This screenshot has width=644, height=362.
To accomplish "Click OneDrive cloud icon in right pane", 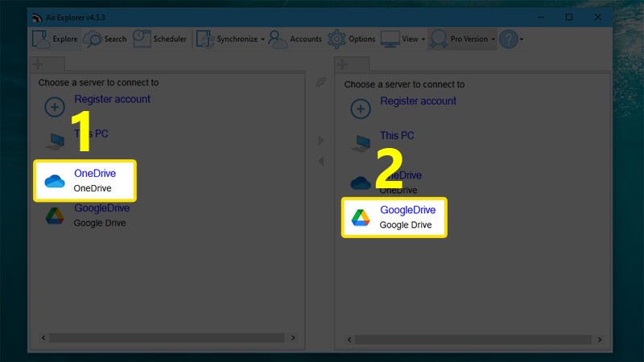I will 361,183.
